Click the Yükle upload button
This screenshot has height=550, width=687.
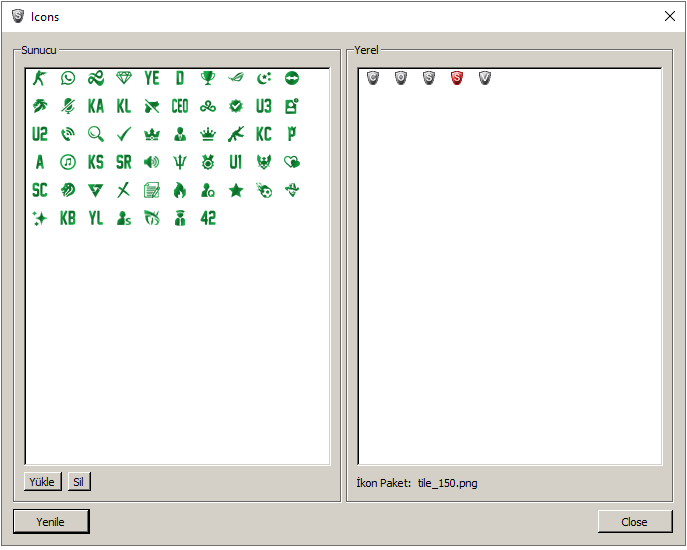[x=42, y=482]
